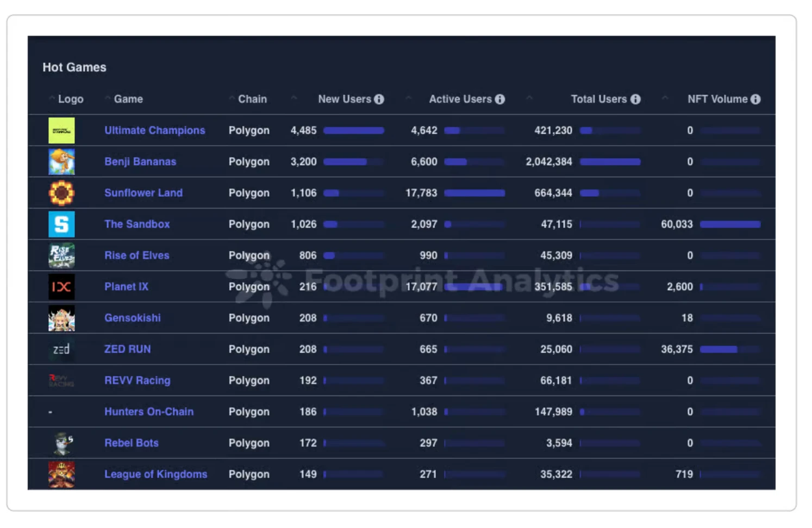The width and height of the screenshot is (812, 528).
Task: Click the Planet IX logo icon
Action: [x=61, y=287]
